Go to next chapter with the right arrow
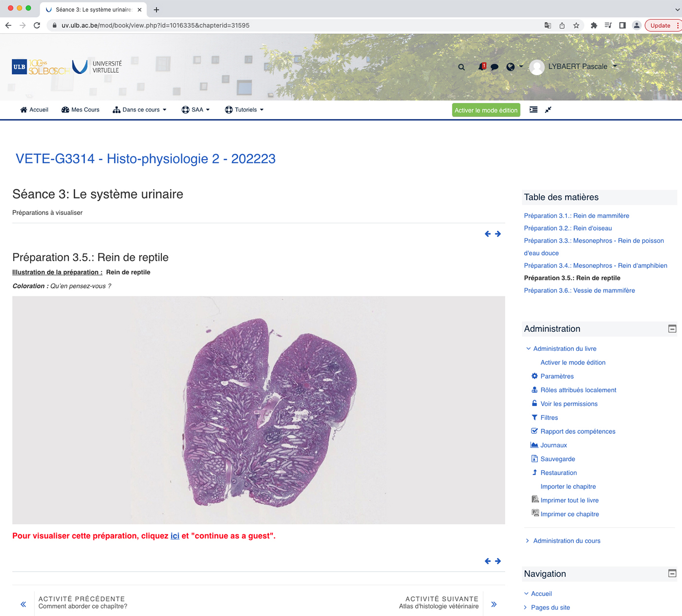Viewport: 682px width, 616px height. click(x=497, y=234)
